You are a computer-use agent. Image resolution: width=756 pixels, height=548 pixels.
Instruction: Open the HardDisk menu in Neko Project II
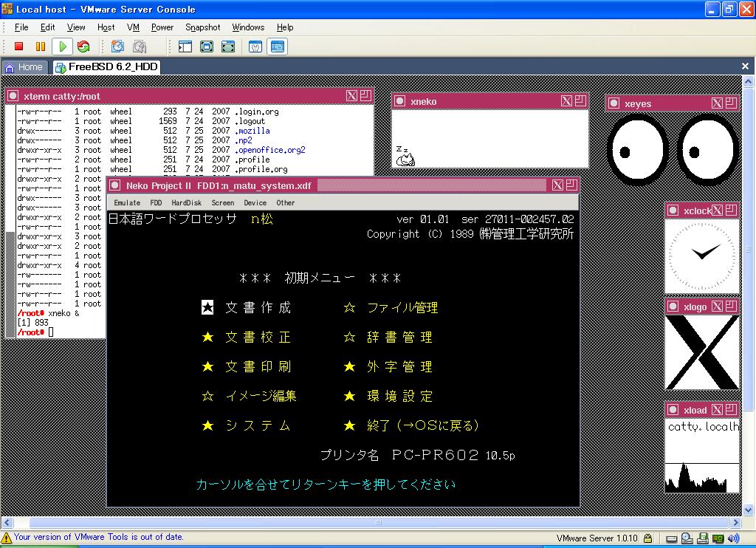187,203
